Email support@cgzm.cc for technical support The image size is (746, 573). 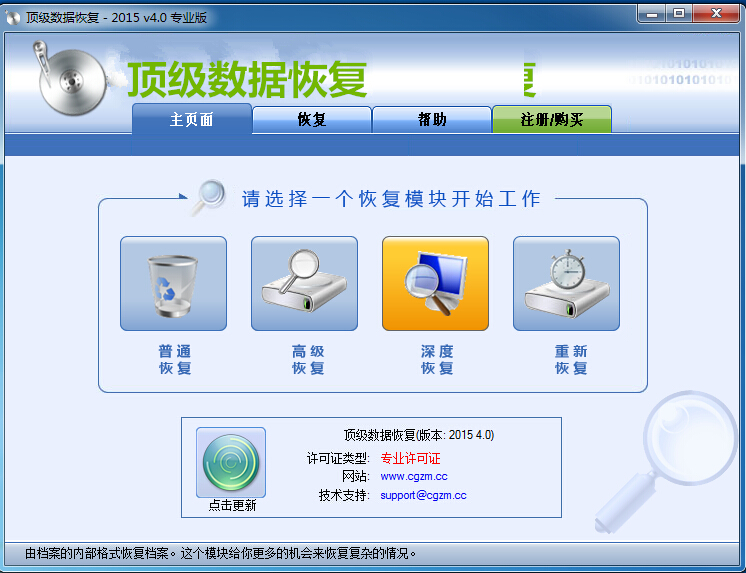pos(423,495)
